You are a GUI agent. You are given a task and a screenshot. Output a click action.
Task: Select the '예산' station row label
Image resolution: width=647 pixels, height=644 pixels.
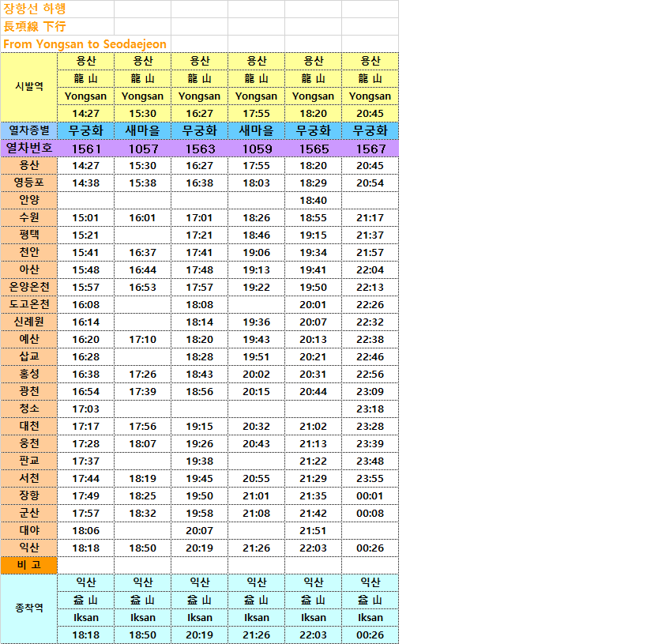click(29, 339)
